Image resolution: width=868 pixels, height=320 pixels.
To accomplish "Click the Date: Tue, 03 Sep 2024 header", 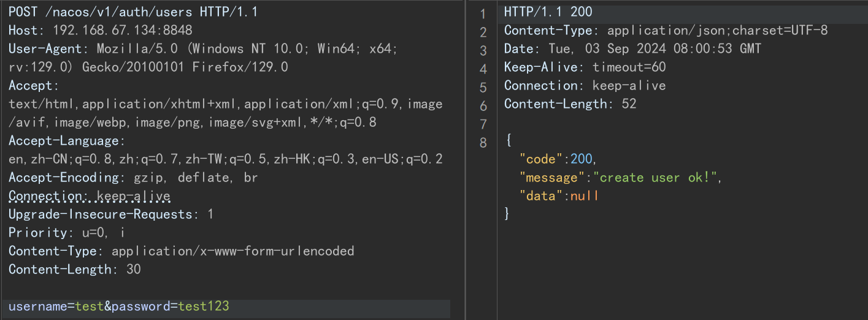I will [632, 48].
